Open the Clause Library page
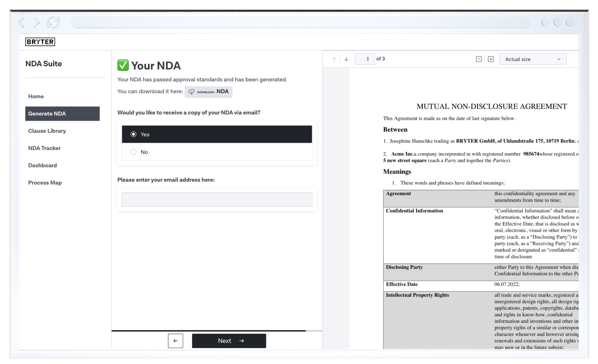This screenshot has width=598, height=364. 47,131
